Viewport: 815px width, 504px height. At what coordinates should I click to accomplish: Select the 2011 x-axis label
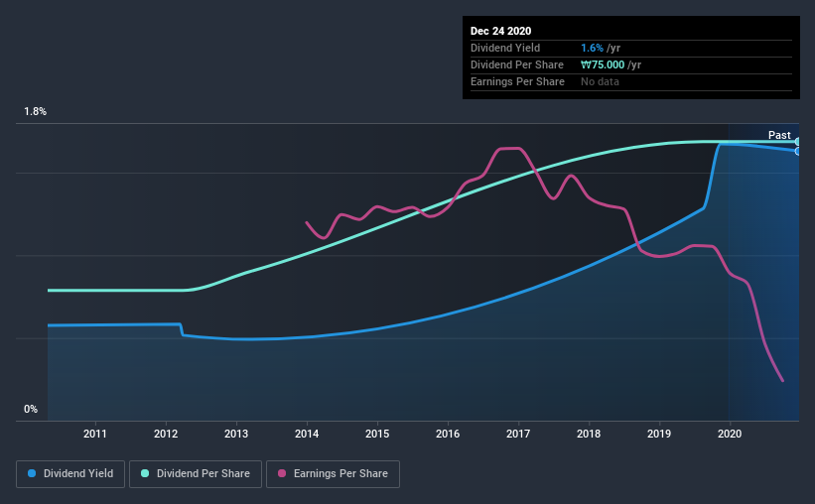95,434
